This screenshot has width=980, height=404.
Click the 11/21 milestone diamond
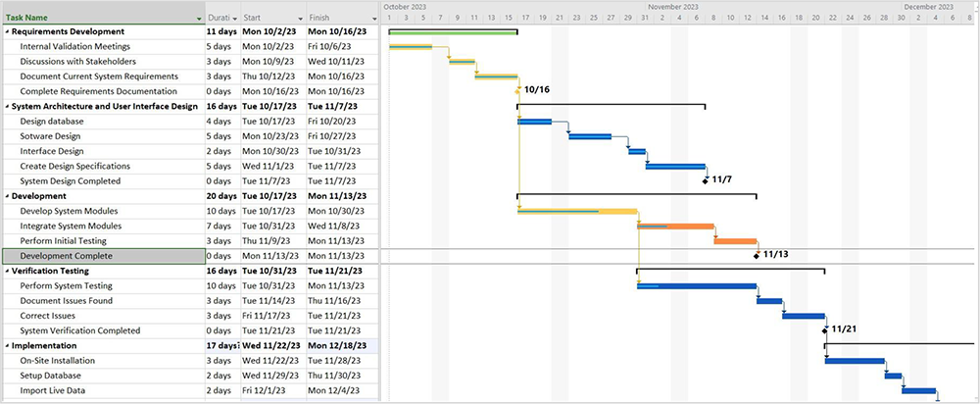pos(825,329)
